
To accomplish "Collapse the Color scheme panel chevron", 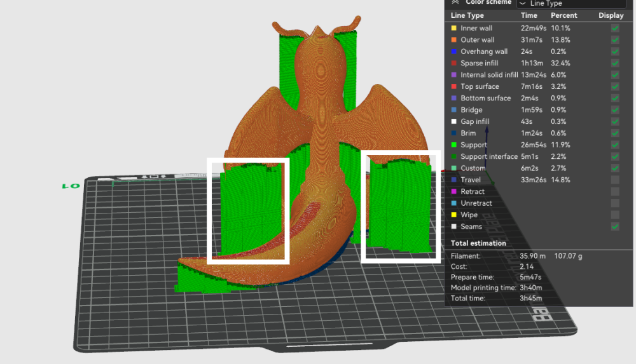I will tap(455, 2).
